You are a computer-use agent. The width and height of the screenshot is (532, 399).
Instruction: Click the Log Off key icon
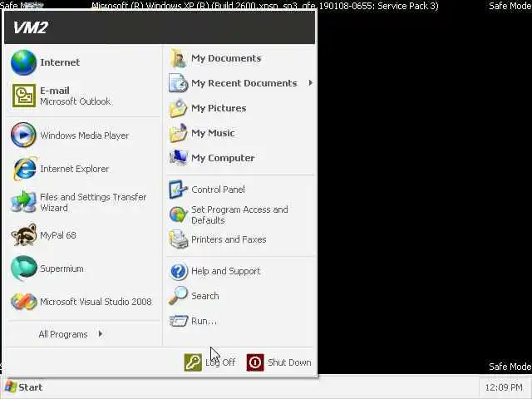point(193,362)
